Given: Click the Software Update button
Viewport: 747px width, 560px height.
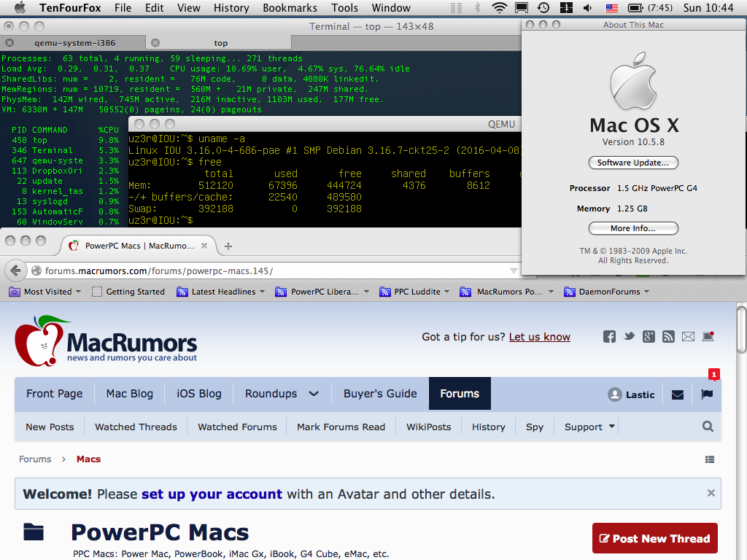Looking at the screenshot, I should coord(633,163).
